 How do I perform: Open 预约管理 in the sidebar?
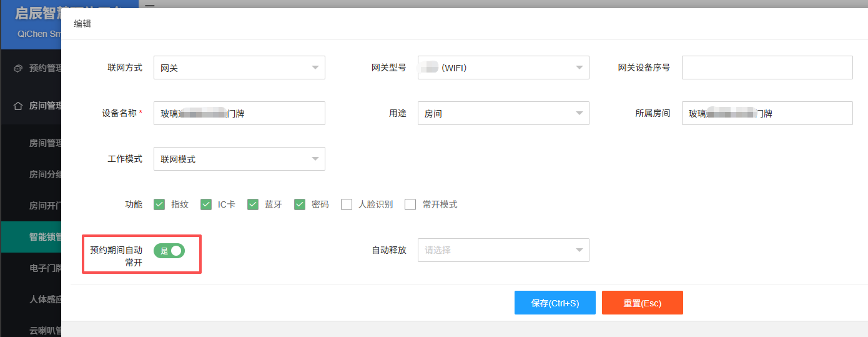coord(31,68)
